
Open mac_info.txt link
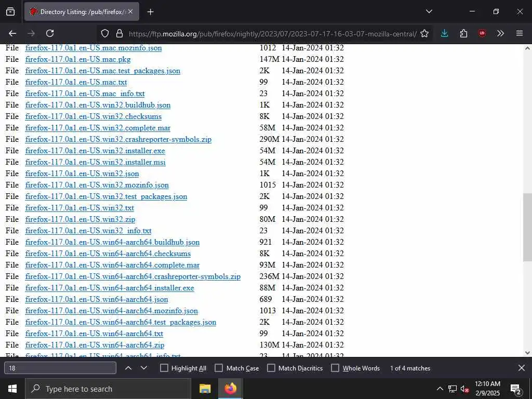point(85,94)
